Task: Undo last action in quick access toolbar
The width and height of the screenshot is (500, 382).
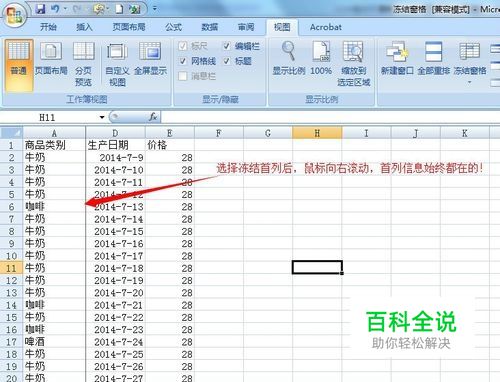Action: tap(55, 9)
